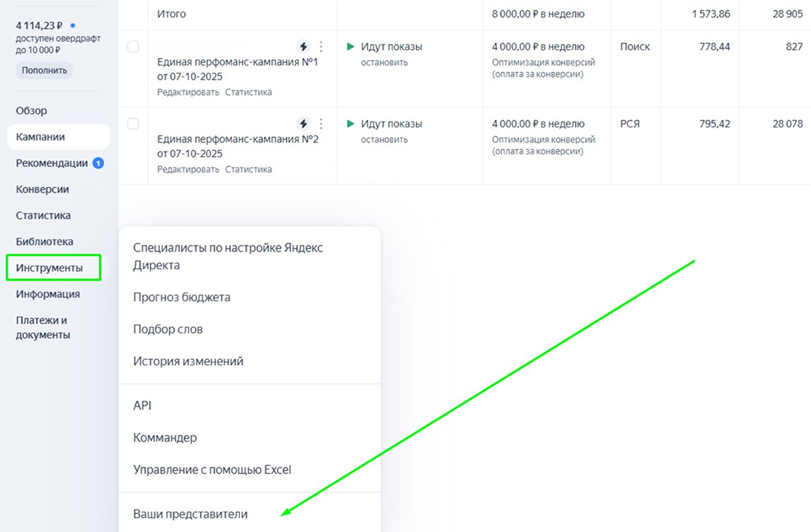
Task: Open Подбор слов from the tools list
Action: (168, 329)
